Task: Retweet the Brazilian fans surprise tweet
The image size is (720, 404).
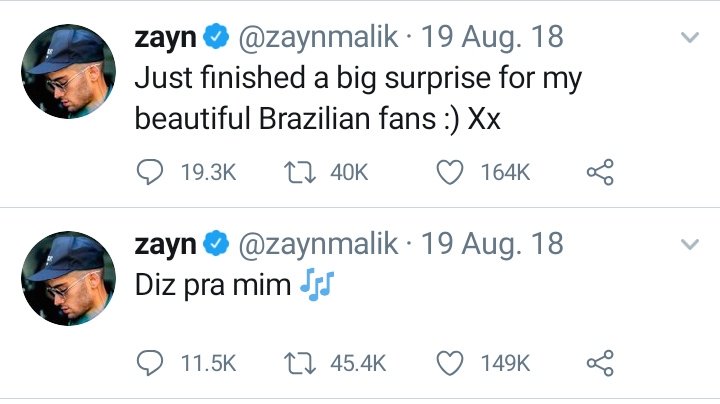Action: coord(293,173)
